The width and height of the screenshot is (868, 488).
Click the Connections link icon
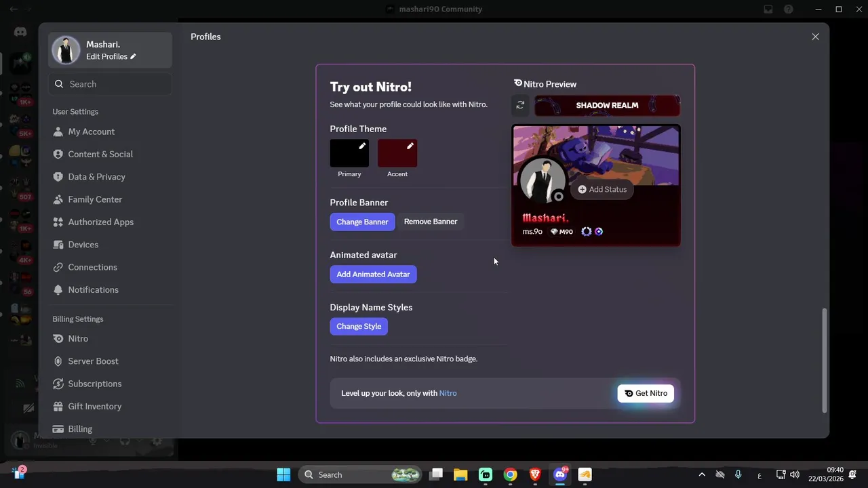(58, 267)
